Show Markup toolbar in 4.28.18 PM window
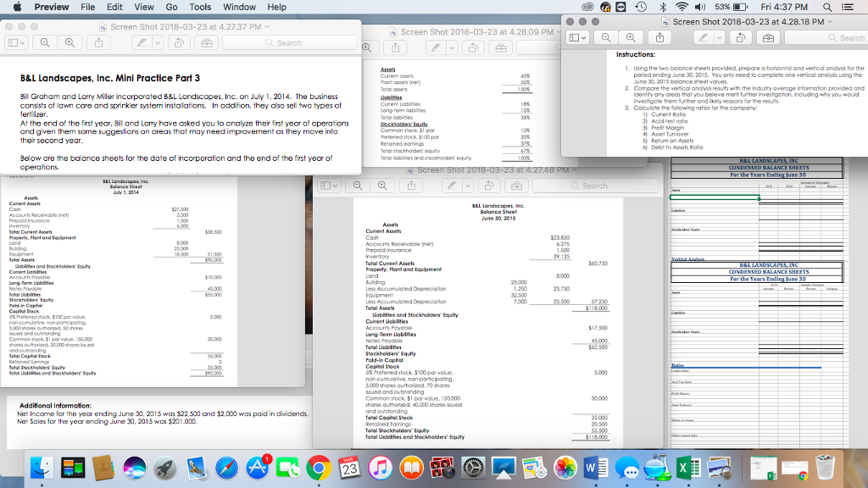 tap(768, 37)
